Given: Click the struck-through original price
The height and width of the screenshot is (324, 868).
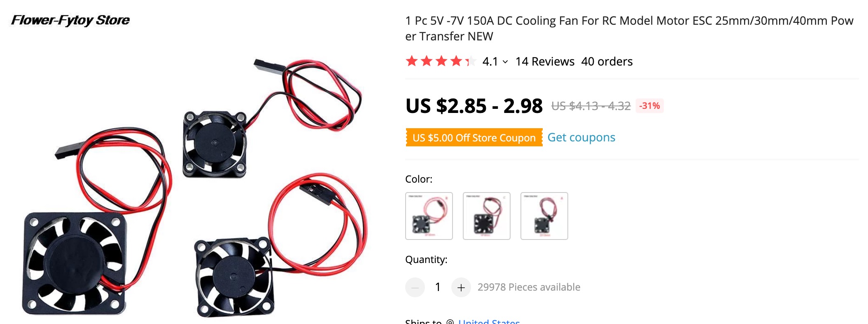Looking at the screenshot, I should point(591,106).
